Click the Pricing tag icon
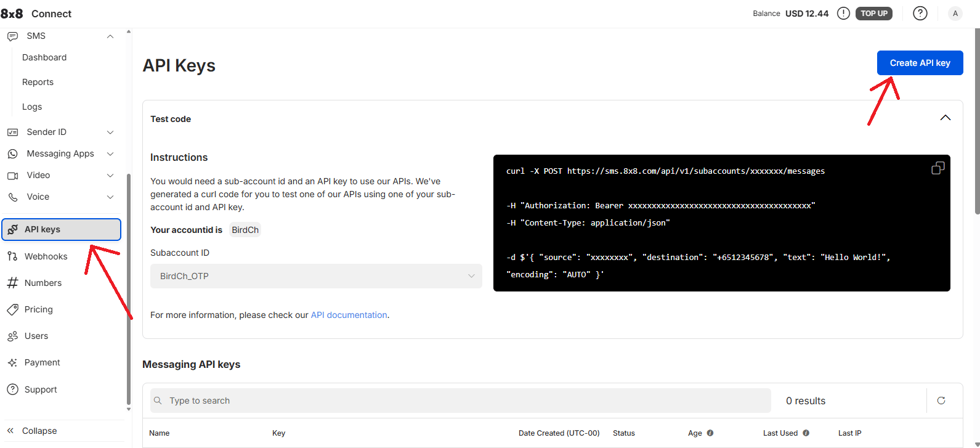 [12, 309]
